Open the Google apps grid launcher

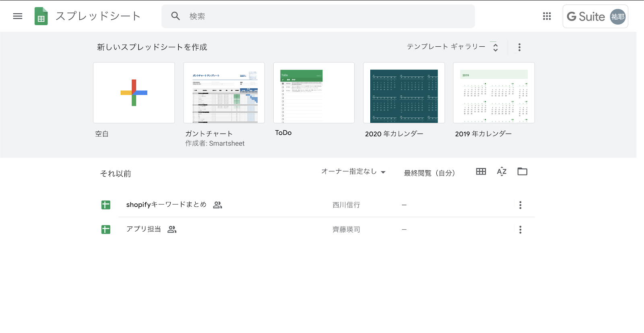pos(547,16)
